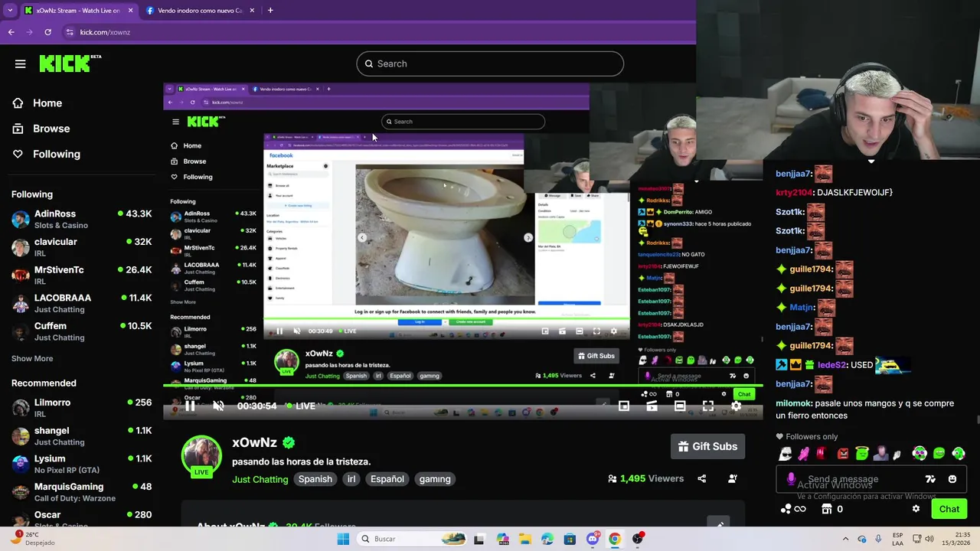980x551 pixels.
Task: Insert the sunglasses emote in chat
Action: [x=786, y=454]
